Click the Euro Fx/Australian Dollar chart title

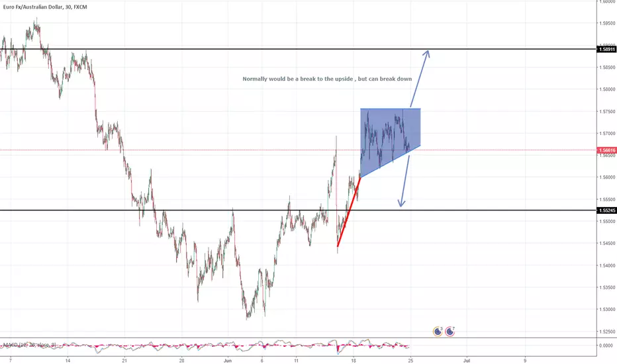45,7
